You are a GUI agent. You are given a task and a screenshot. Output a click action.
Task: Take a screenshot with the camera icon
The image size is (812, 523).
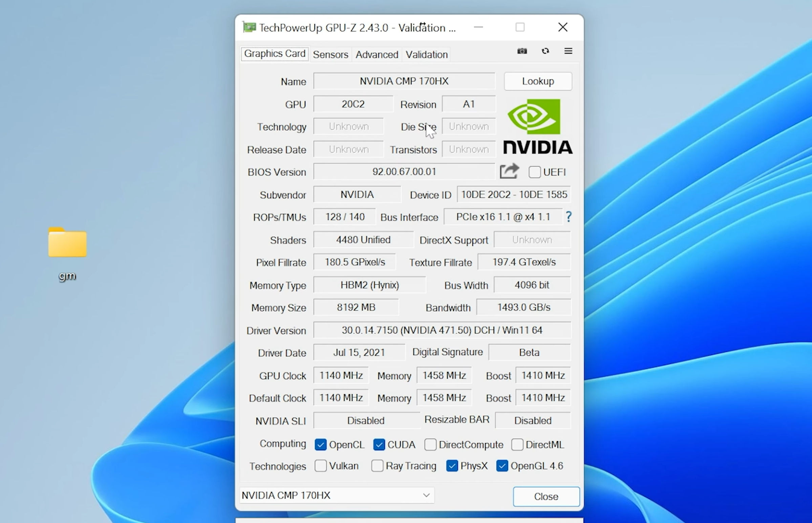[x=522, y=51]
